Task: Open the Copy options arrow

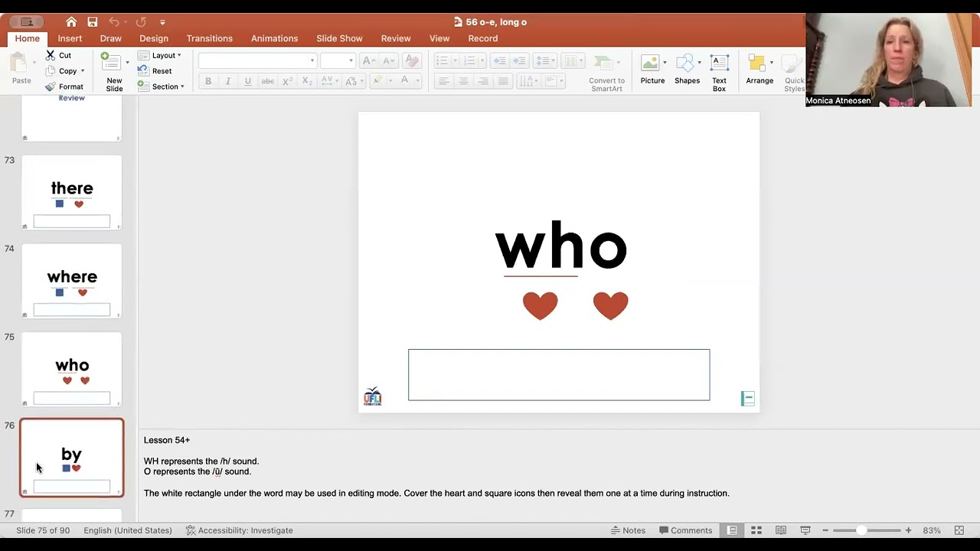Action: click(x=83, y=71)
